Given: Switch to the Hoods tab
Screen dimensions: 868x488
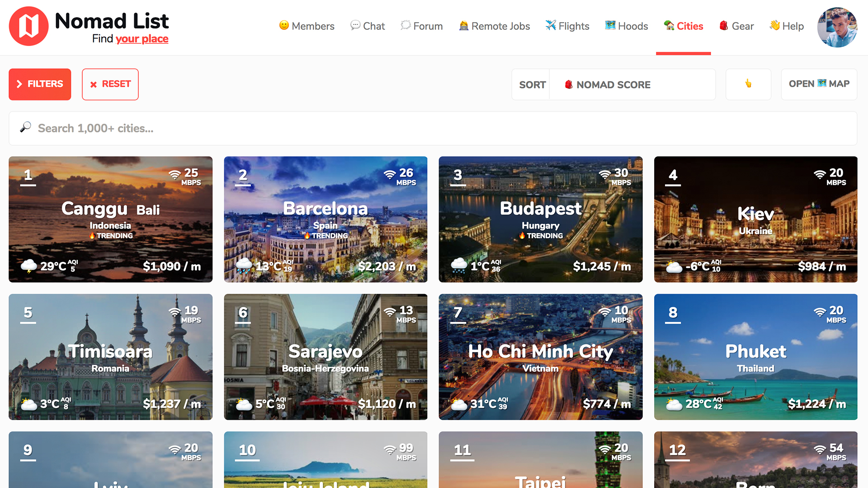Looking at the screenshot, I should click(626, 26).
